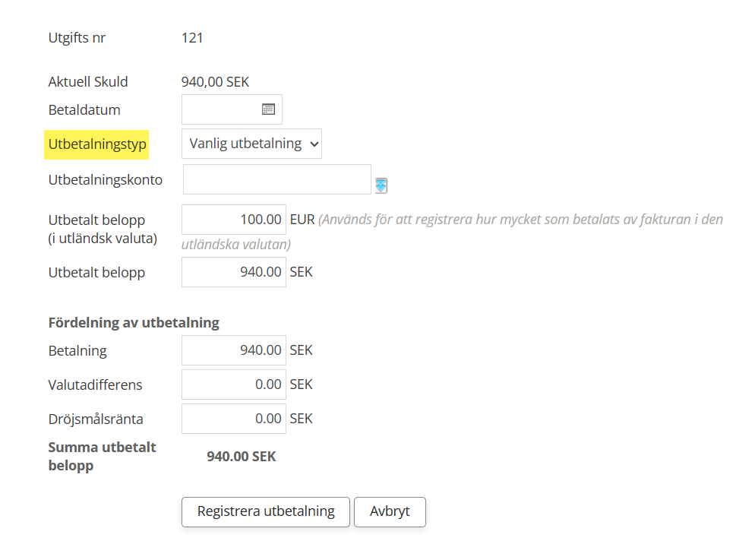Viewport: 736px width, 560px height.
Task: Click the bold total 940.00 SEK
Action: pos(242,457)
